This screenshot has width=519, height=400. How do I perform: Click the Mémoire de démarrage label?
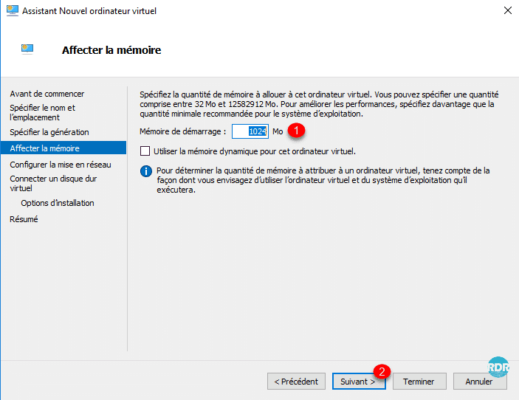[x=183, y=131]
